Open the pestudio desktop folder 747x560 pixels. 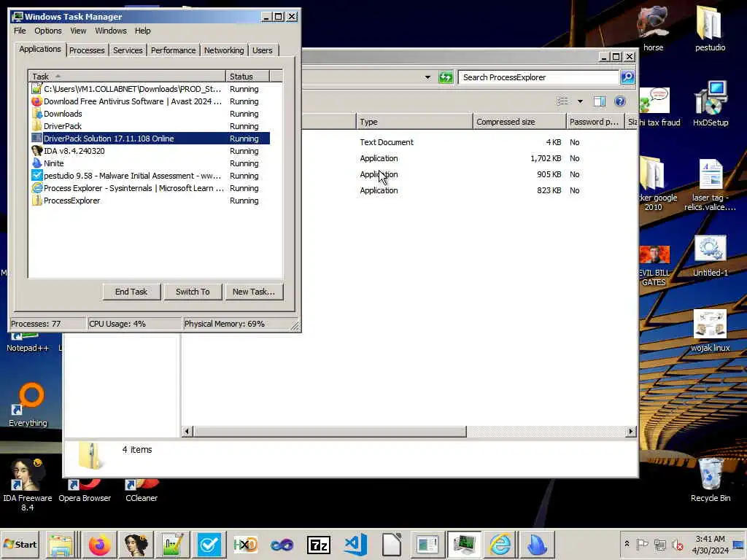tap(710, 28)
